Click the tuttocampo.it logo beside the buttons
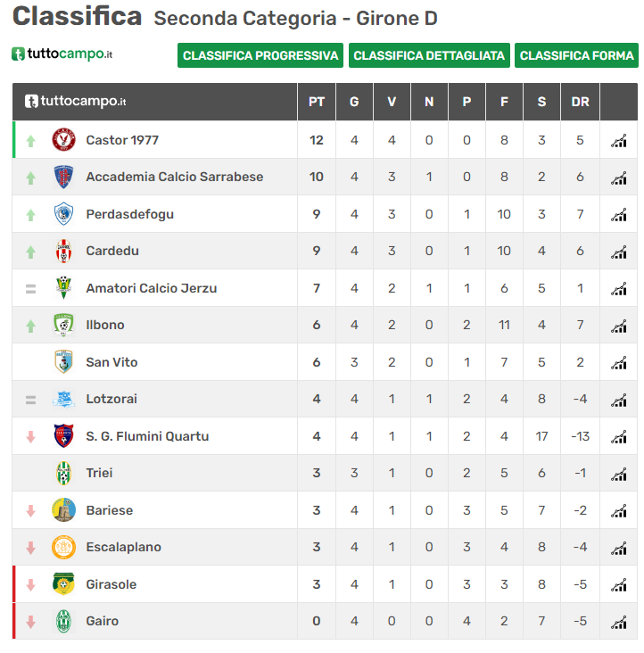 point(62,54)
